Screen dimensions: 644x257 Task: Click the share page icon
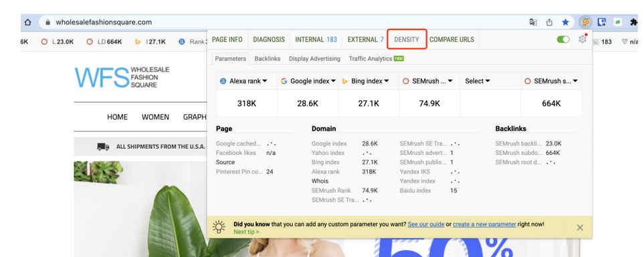click(x=549, y=22)
